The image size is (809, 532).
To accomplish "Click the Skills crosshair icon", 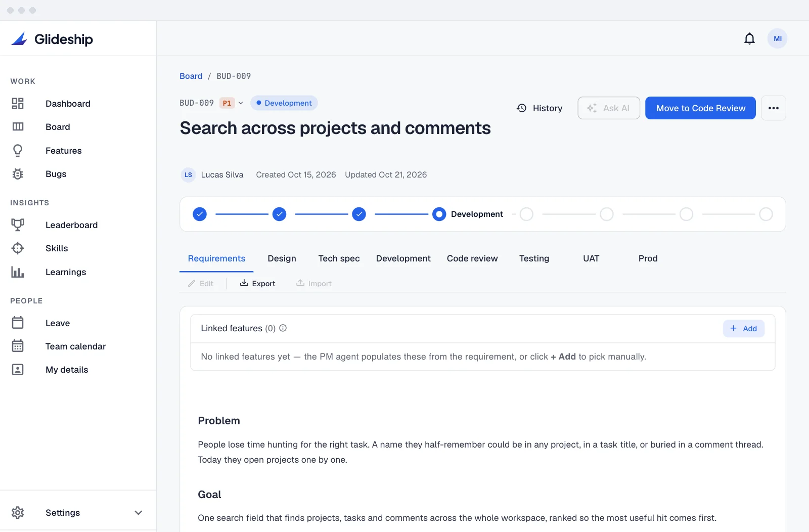I will point(18,248).
